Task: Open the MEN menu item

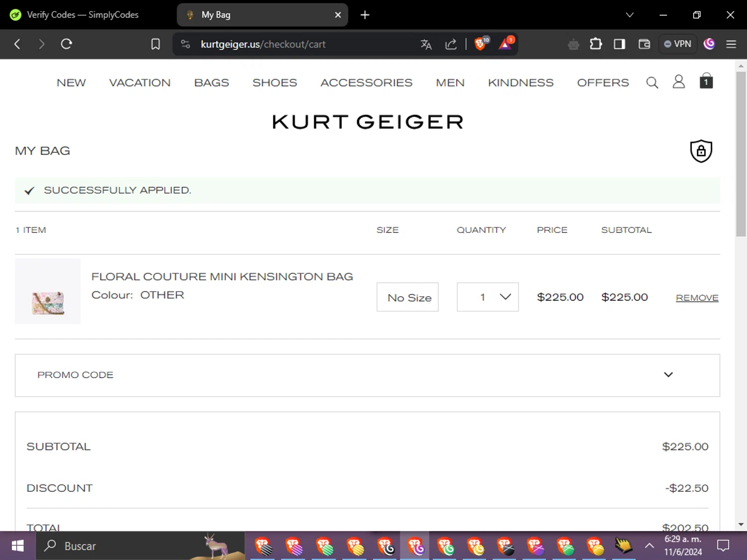Action: pos(450,83)
